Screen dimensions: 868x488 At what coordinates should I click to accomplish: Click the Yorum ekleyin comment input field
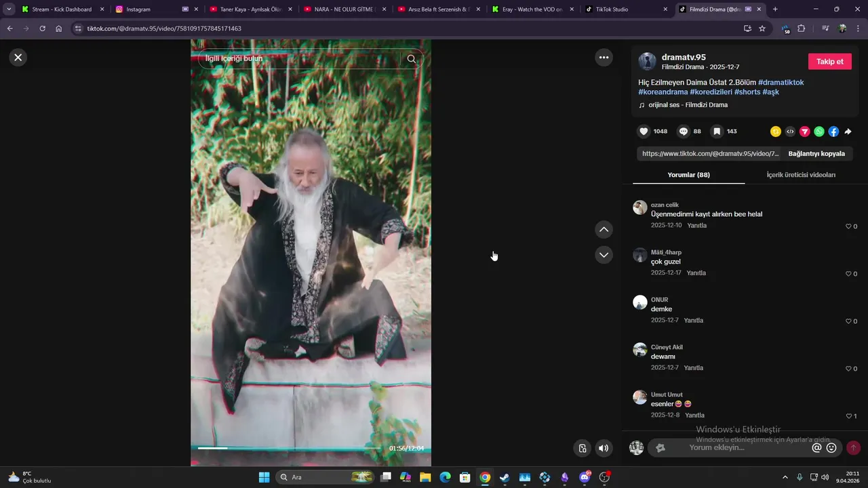click(746, 448)
